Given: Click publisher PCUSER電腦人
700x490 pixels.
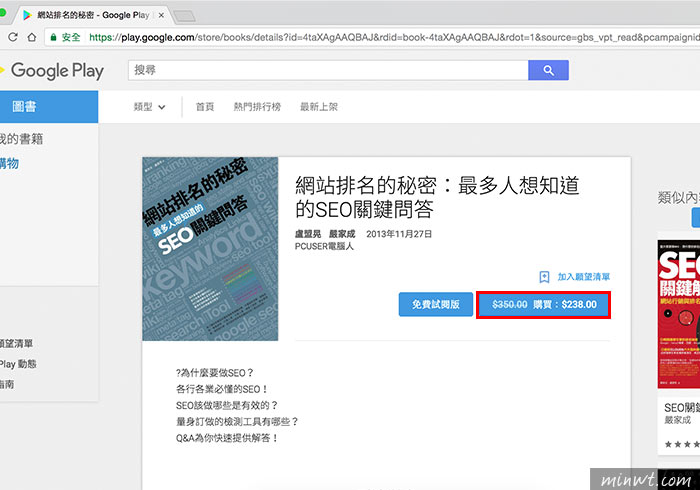Looking at the screenshot, I should click(324, 246).
